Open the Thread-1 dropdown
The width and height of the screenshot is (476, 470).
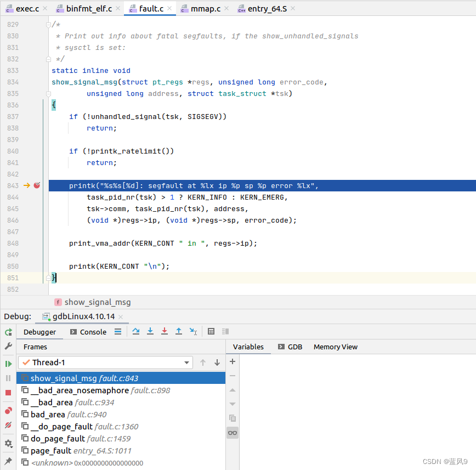pyautogui.click(x=106, y=363)
